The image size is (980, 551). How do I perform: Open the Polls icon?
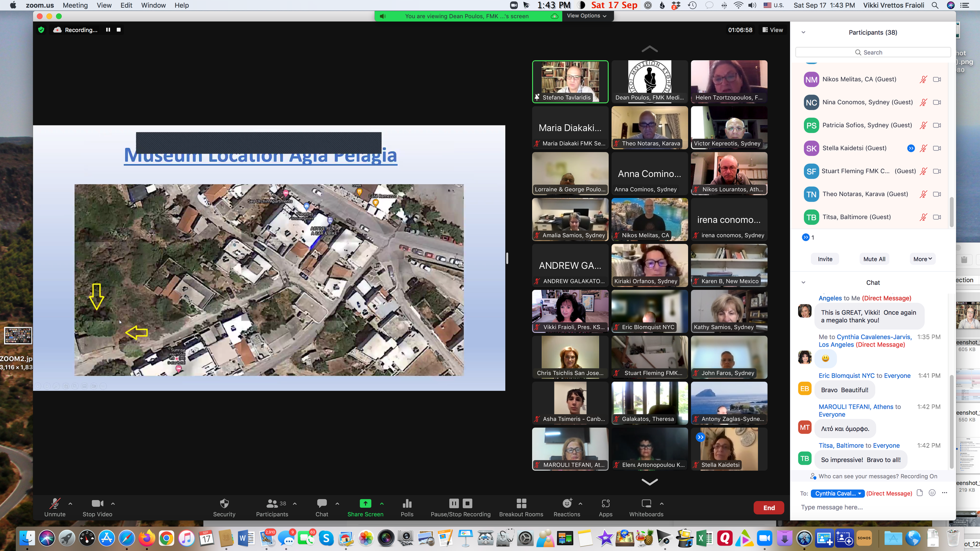407,503
